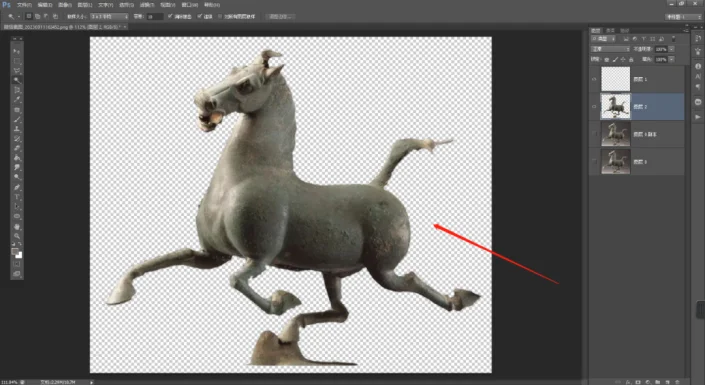Filter layers by type layers
Screen dimensions: 705x385
(x=644, y=39)
